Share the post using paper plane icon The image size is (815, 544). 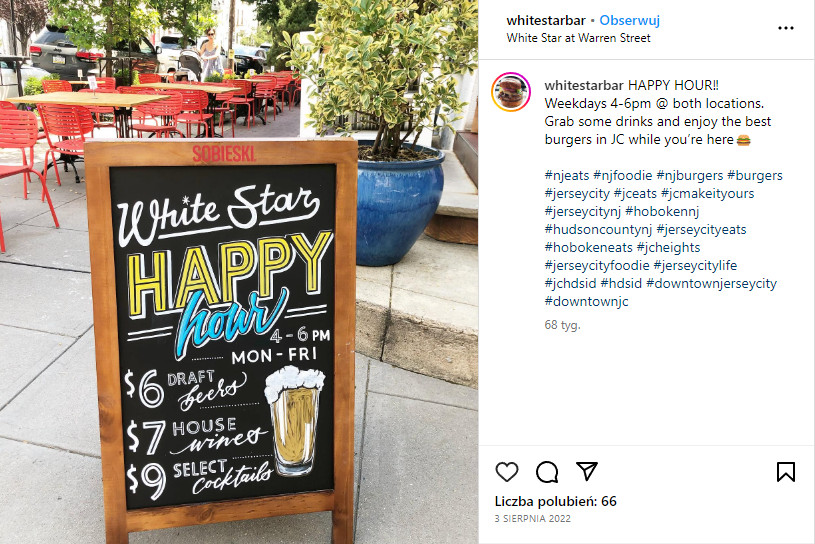587,471
